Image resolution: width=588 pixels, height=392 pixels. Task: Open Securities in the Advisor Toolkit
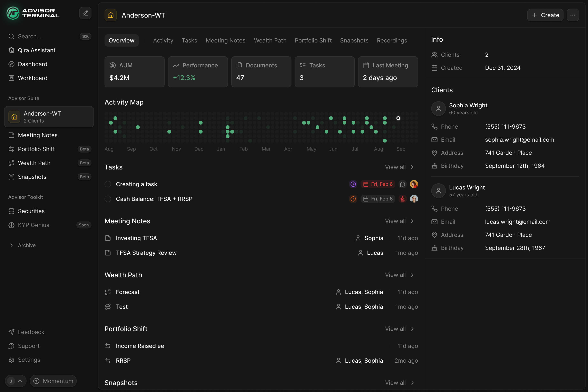49,211
